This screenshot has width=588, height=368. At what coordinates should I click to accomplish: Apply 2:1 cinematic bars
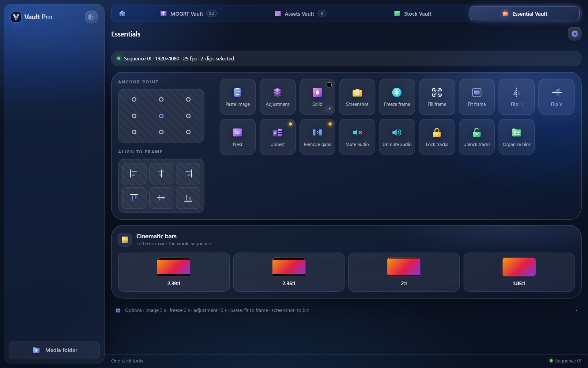tap(404, 272)
